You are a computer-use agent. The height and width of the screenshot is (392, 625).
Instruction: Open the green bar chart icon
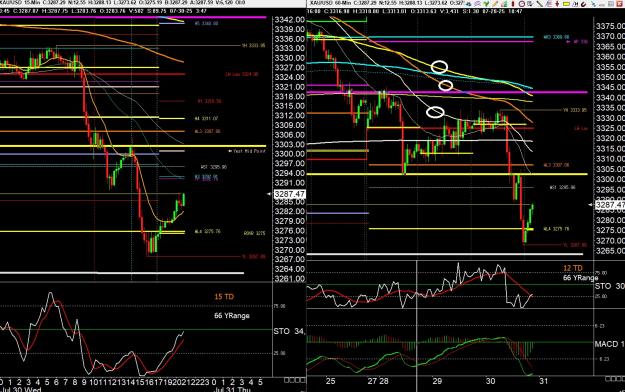pos(504,4)
